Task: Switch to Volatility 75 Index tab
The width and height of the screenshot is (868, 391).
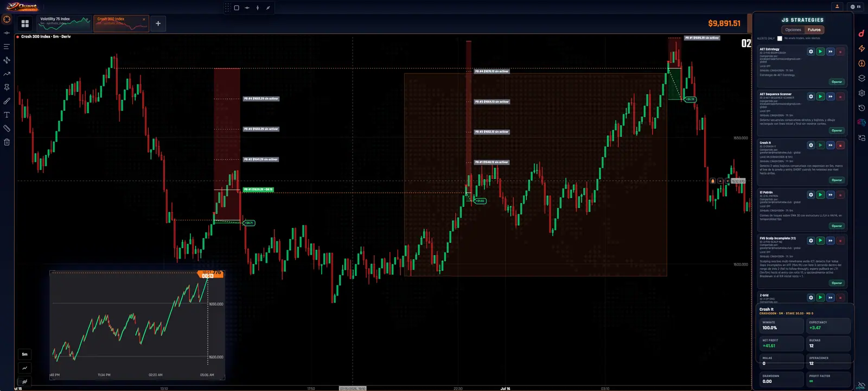Action: (x=64, y=23)
